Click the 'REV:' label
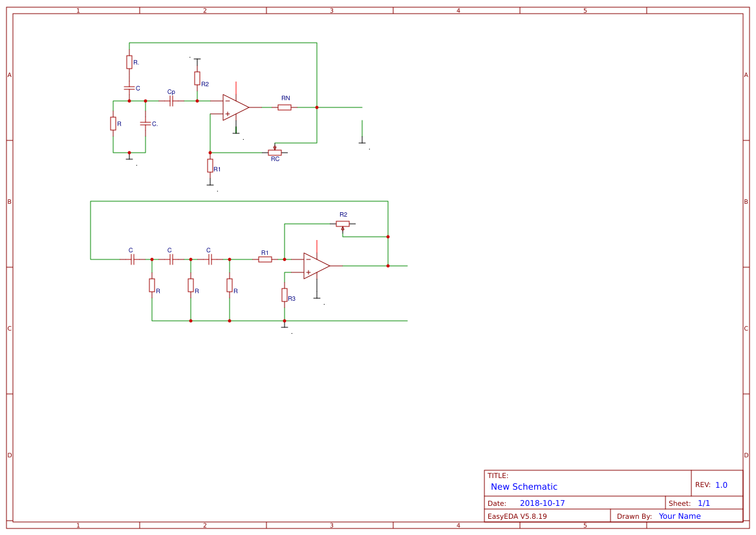The image size is (756, 535). click(x=702, y=485)
